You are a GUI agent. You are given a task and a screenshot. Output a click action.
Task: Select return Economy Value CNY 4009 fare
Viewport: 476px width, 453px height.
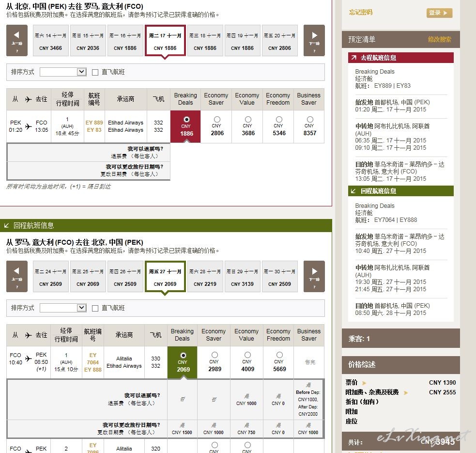point(248,355)
